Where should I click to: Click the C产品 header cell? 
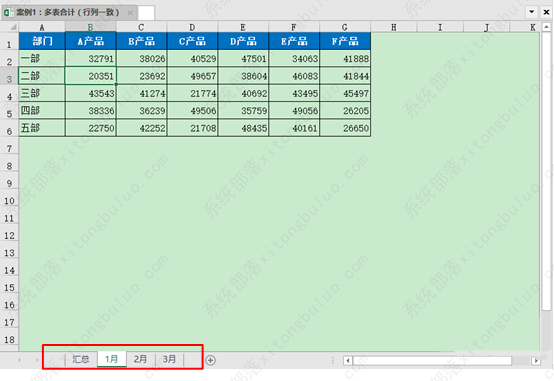point(193,41)
